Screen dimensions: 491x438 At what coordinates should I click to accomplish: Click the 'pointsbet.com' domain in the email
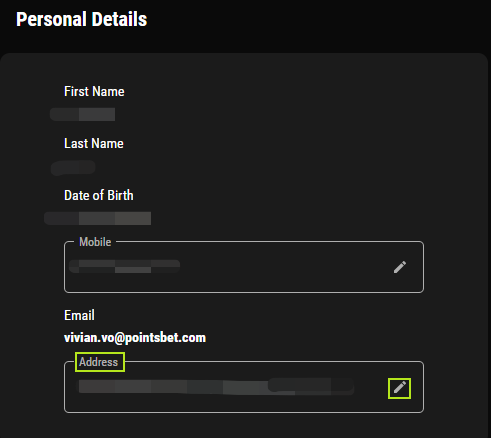coord(165,338)
